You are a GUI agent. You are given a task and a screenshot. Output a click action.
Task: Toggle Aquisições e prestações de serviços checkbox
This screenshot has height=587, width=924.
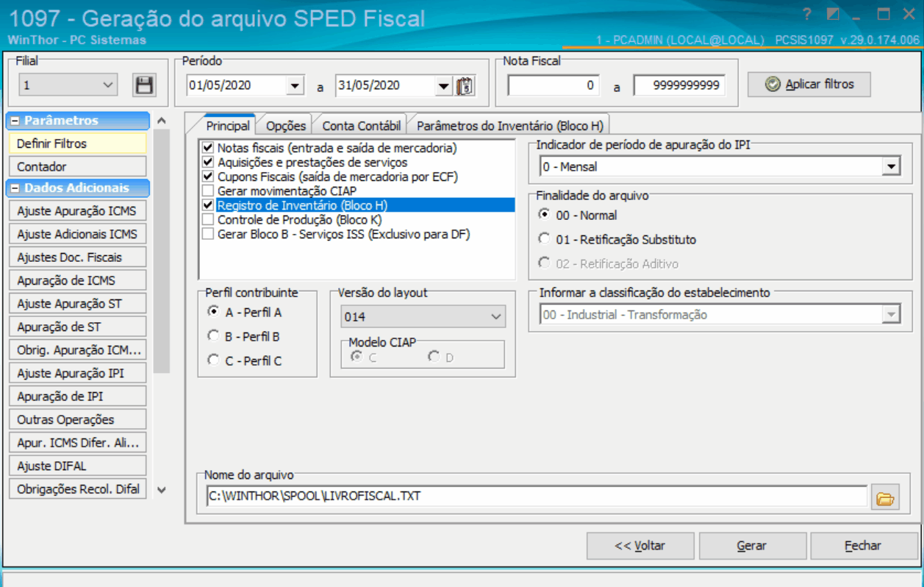click(207, 163)
